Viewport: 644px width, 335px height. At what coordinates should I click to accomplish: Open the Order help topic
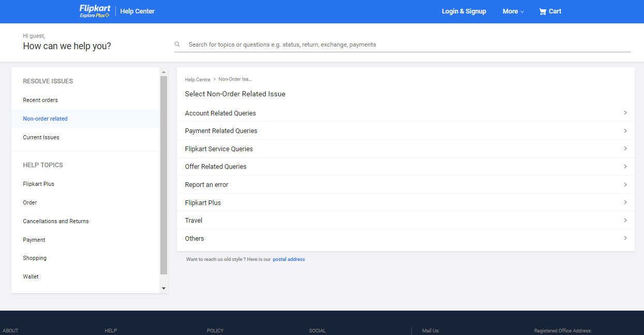tap(30, 202)
